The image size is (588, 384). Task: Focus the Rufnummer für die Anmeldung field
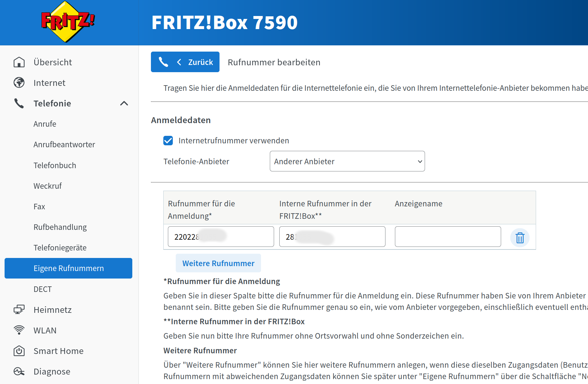click(x=221, y=236)
